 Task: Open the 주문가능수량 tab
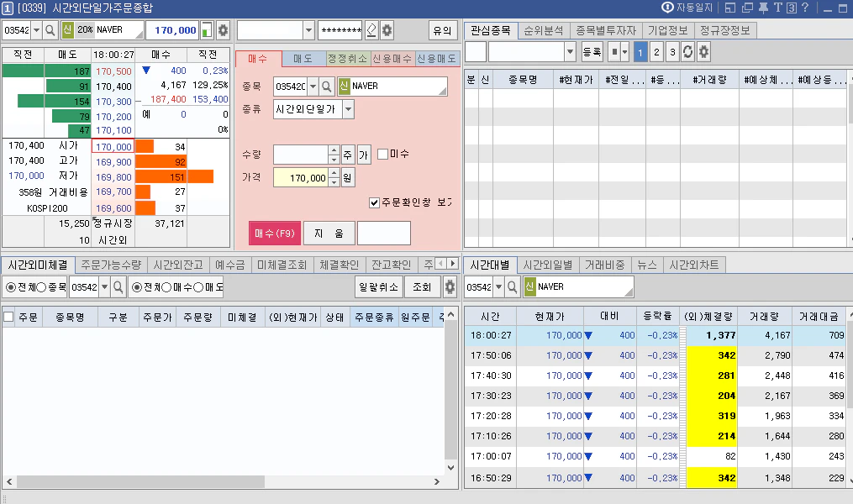[x=111, y=265]
